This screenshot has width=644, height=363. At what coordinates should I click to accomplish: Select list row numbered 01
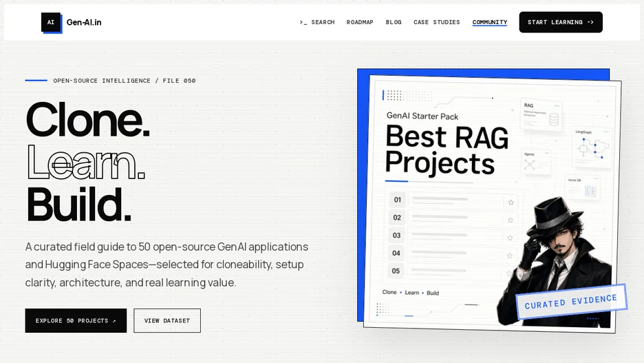(453, 200)
